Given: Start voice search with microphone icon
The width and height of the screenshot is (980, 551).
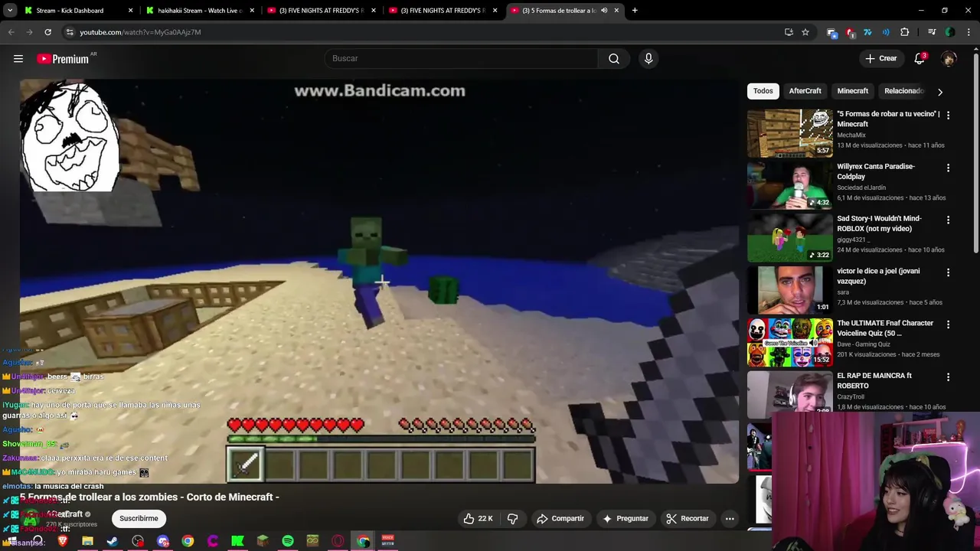Looking at the screenshot, I should tap(648, 58).
